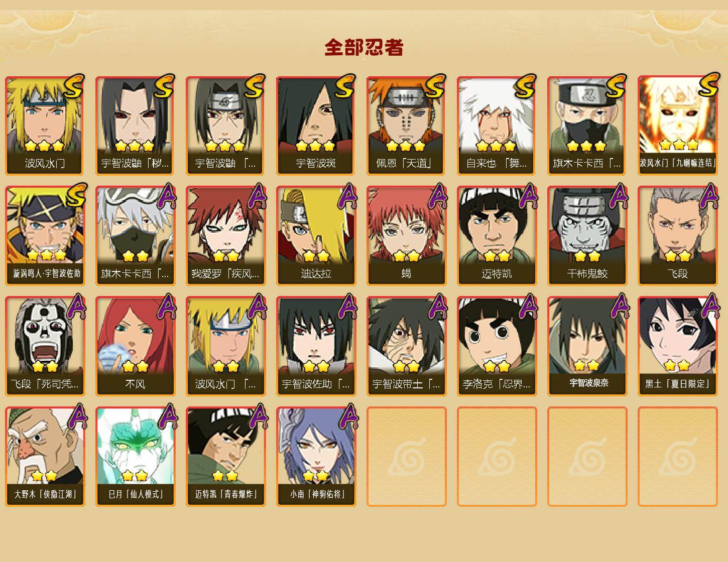The height and width of the screenshot is (562, 728).
Task: Click the first empty ninja slot
Action: 406,457
